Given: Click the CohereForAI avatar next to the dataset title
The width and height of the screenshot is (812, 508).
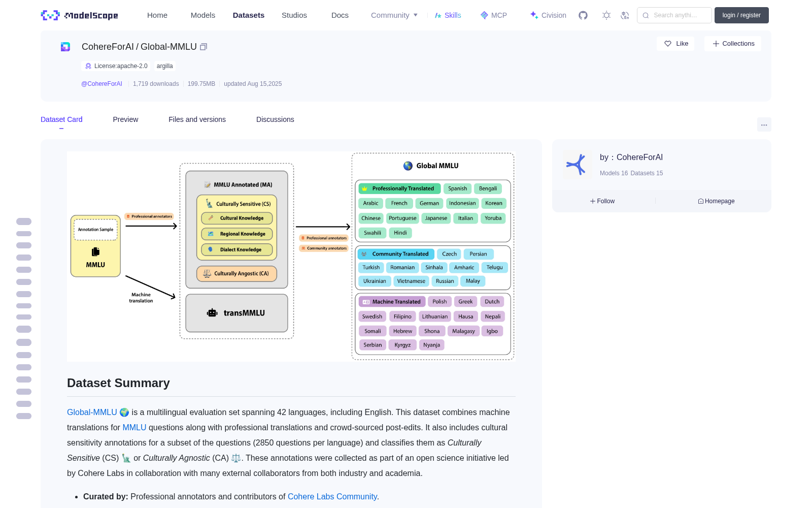Looking at the screenshot, I should [x=65, y=47].
